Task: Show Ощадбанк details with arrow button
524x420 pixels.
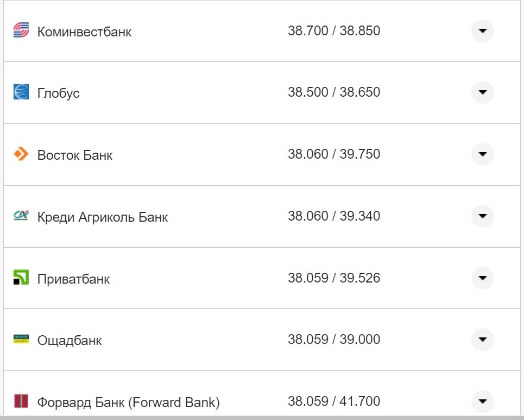Action: click(x=482, y=340)
